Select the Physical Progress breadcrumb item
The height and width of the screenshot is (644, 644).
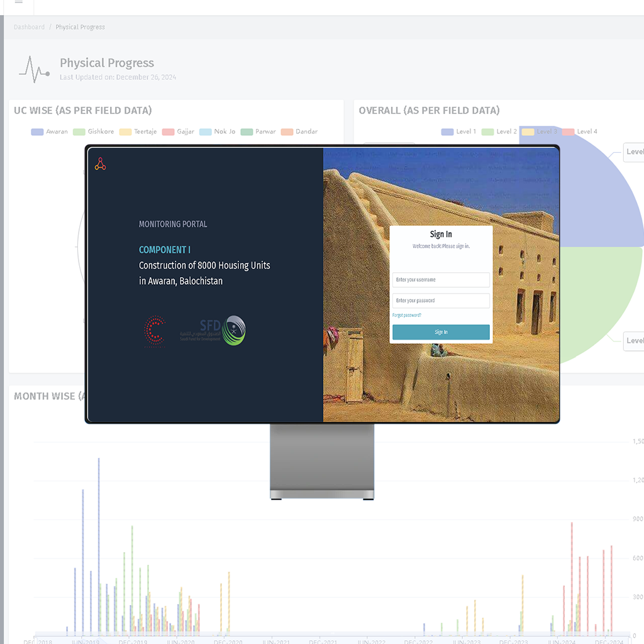coord(80,27)
